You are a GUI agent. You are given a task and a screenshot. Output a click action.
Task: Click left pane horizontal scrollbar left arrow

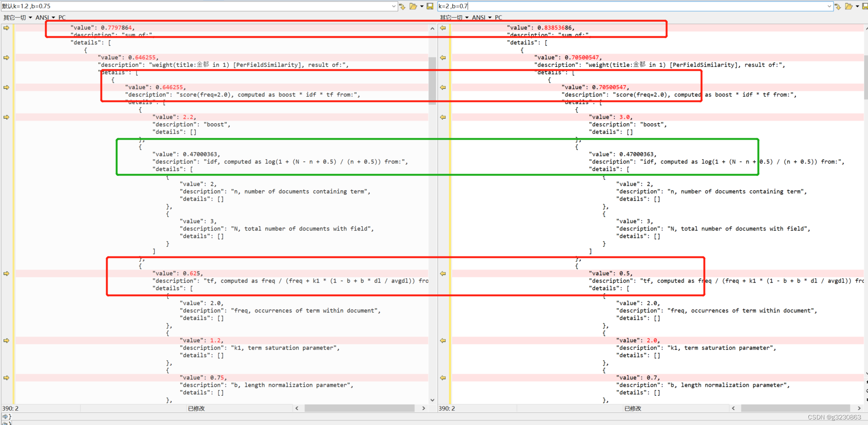297,408
